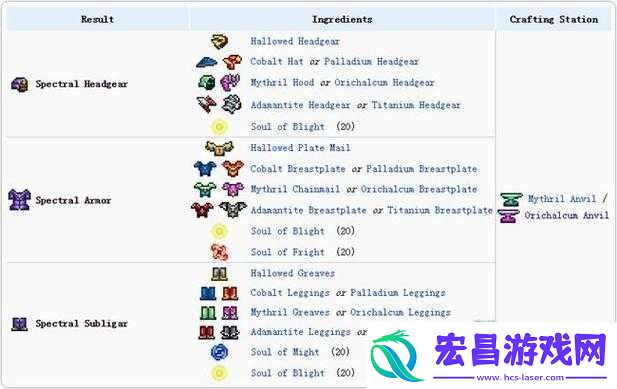Click the Orichalcum Anvil icon

tap(509, 216)
